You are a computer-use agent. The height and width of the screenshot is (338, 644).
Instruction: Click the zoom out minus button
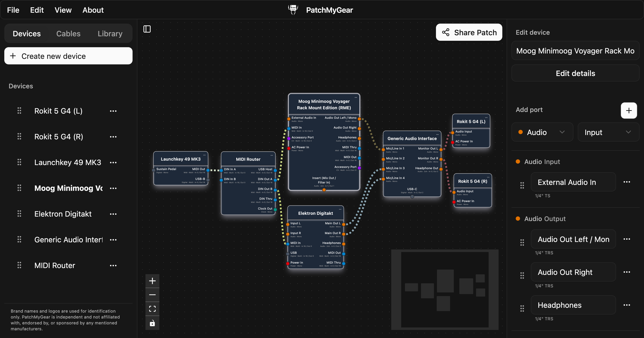[152, 295]
